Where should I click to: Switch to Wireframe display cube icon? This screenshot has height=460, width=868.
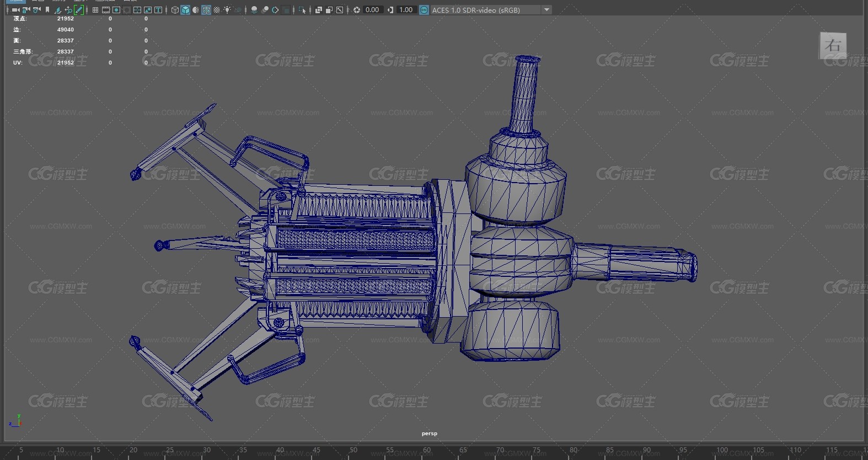tap(175, 10)
